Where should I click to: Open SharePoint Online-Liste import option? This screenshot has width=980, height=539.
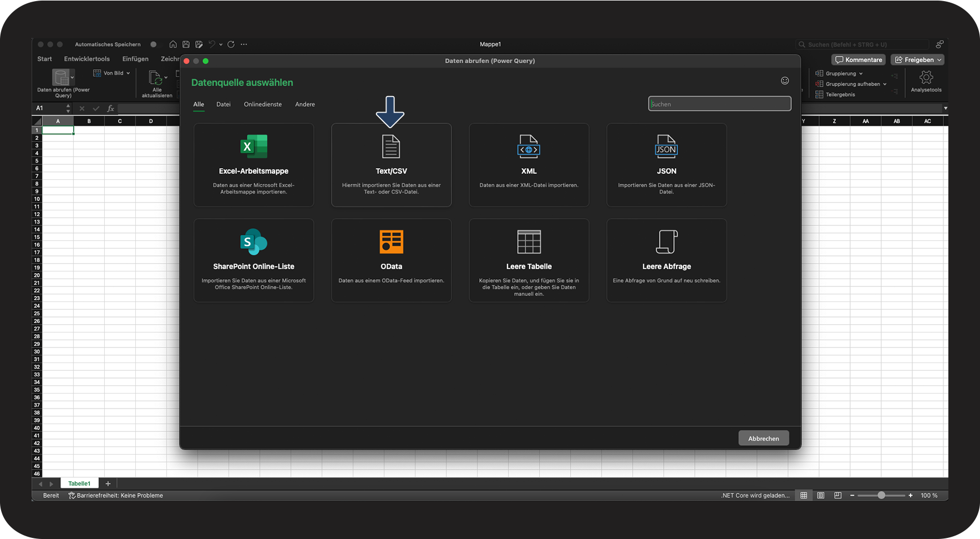253,260
